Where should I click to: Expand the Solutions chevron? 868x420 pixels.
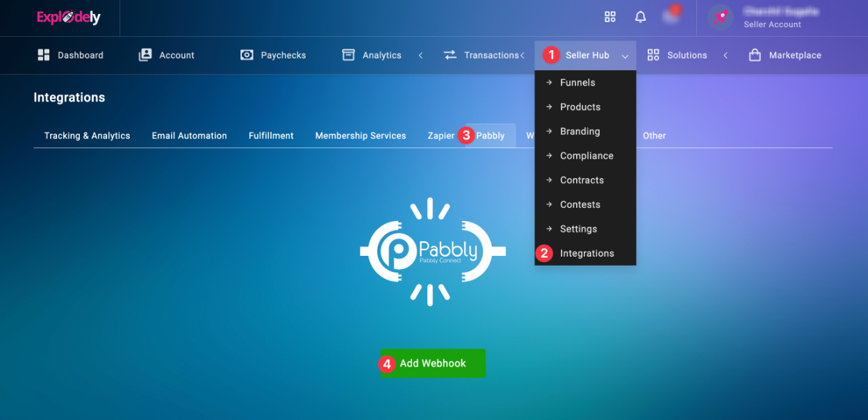click(726, 56)
